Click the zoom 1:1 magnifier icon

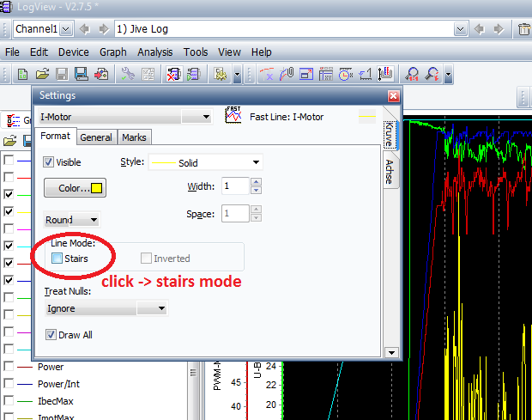coord(412,74)
